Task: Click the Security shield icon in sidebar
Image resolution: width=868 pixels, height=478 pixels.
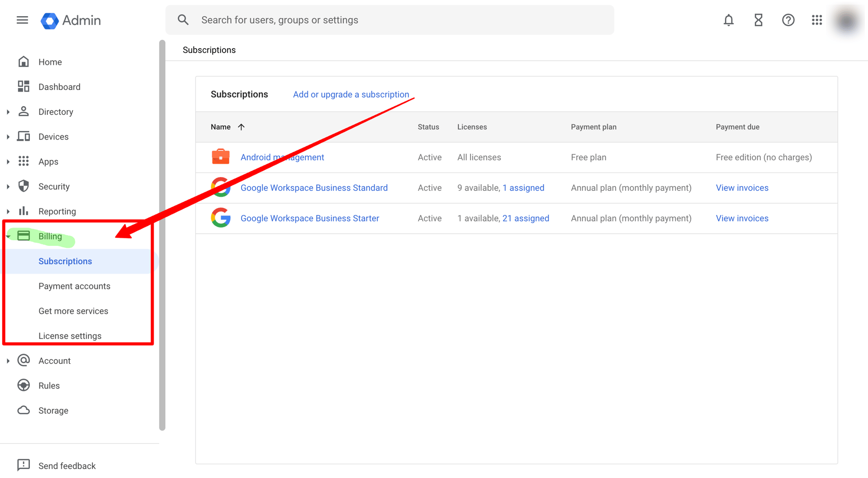Action: tap(23, 186)
